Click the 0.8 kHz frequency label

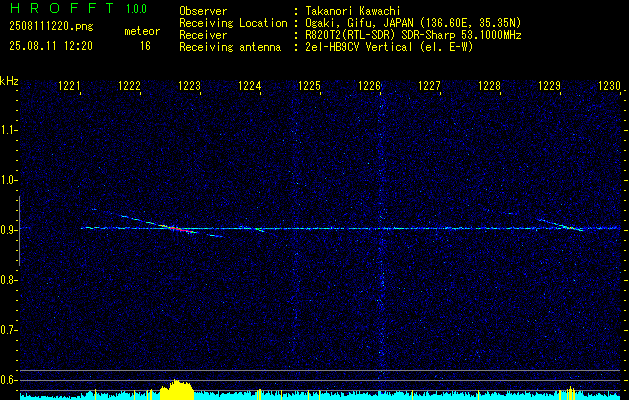(8, 280)
